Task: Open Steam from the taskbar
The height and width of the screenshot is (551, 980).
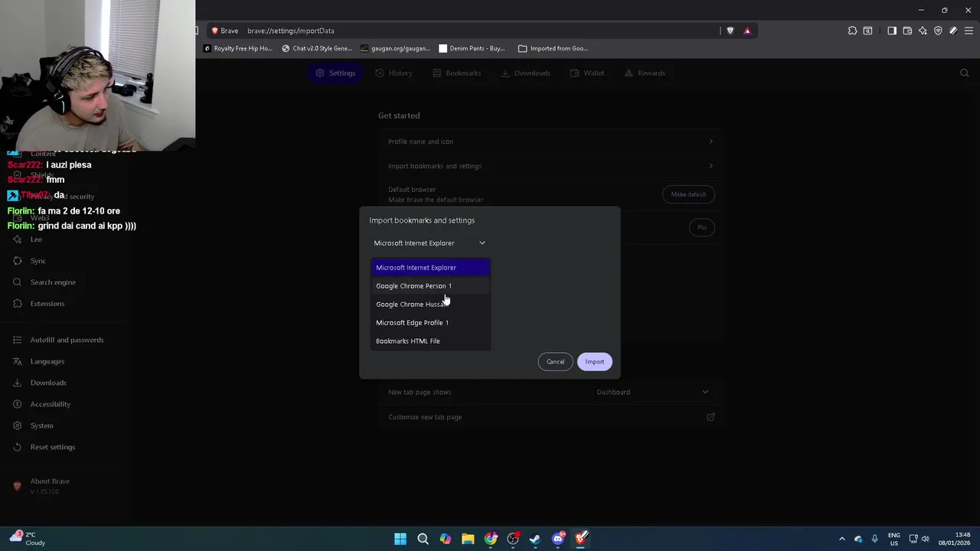Action: pyautogui.click(x=535, y=539)
